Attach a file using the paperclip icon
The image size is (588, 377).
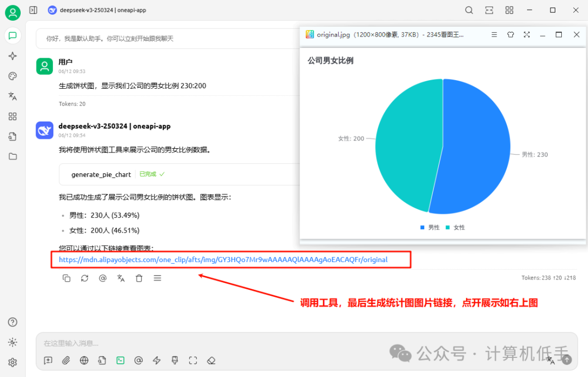[x=66, y=360]
